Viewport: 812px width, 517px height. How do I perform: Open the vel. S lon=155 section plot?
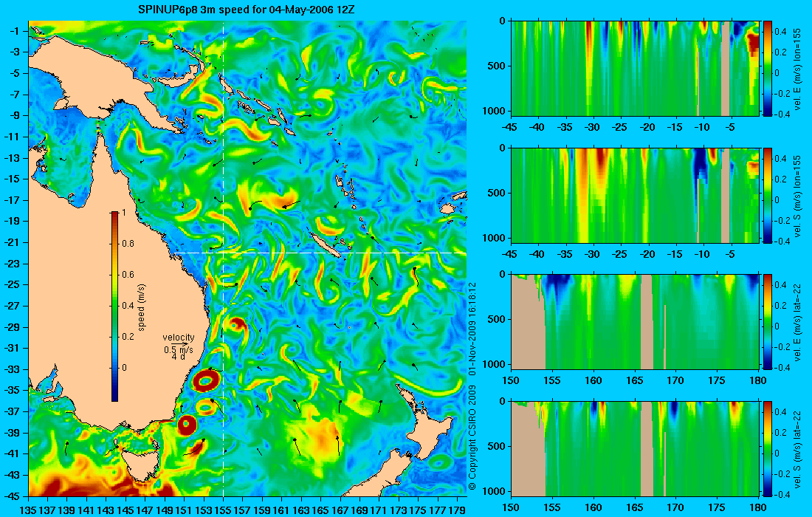pyautogui.click(x=636, y=195)
